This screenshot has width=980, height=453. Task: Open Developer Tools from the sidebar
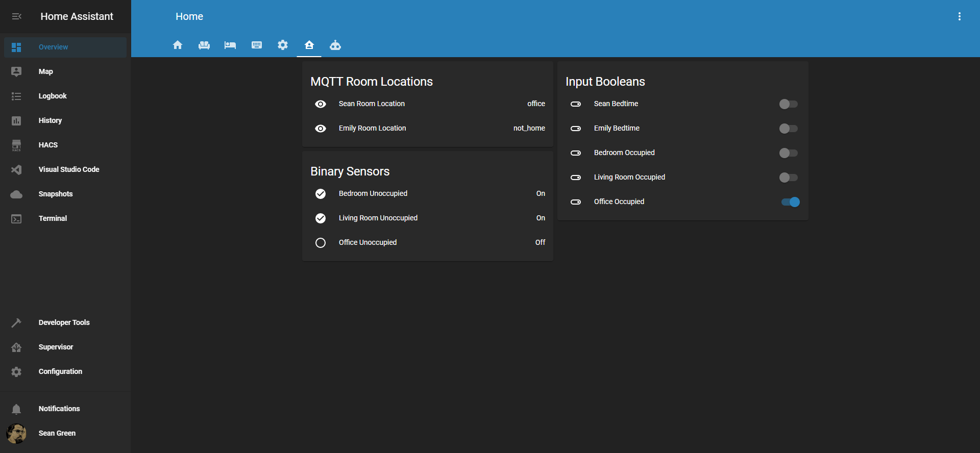tap(65, 322)
